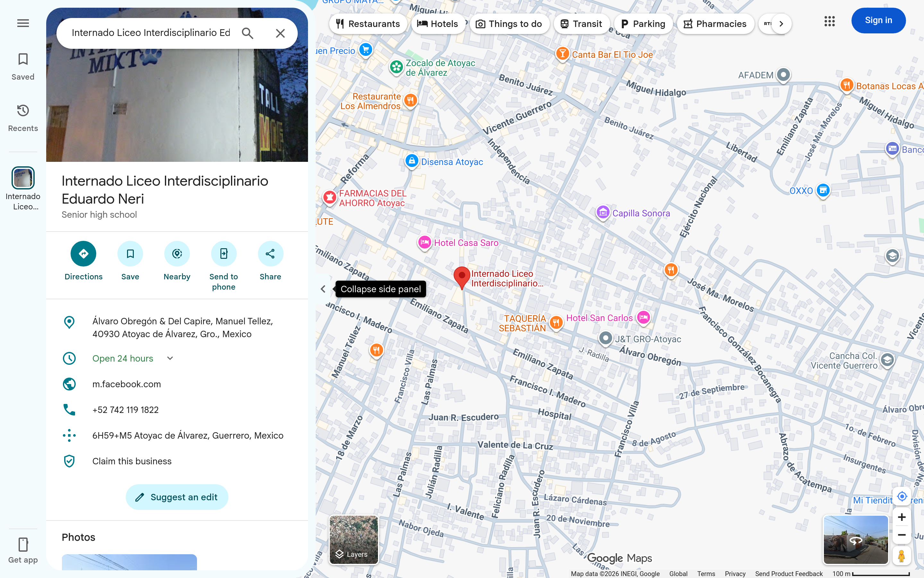The image size is (924, 578).
Task: Share this place
Action: [270, 261]
